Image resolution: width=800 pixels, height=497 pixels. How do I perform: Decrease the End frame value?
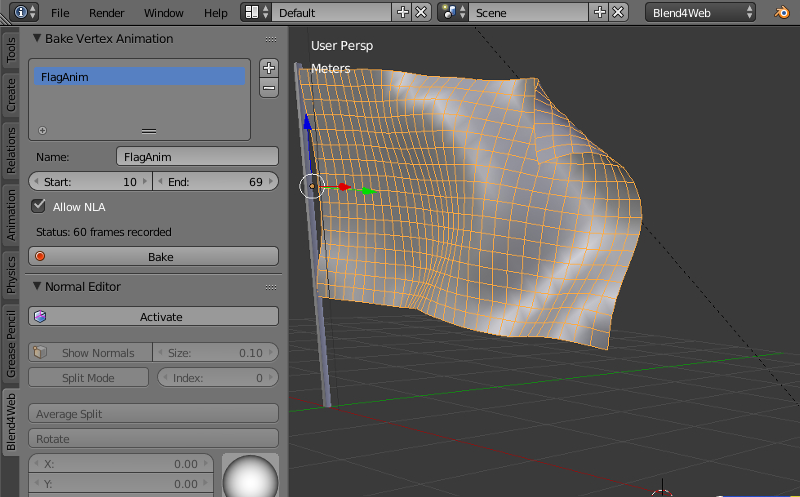tap(160, 182)
